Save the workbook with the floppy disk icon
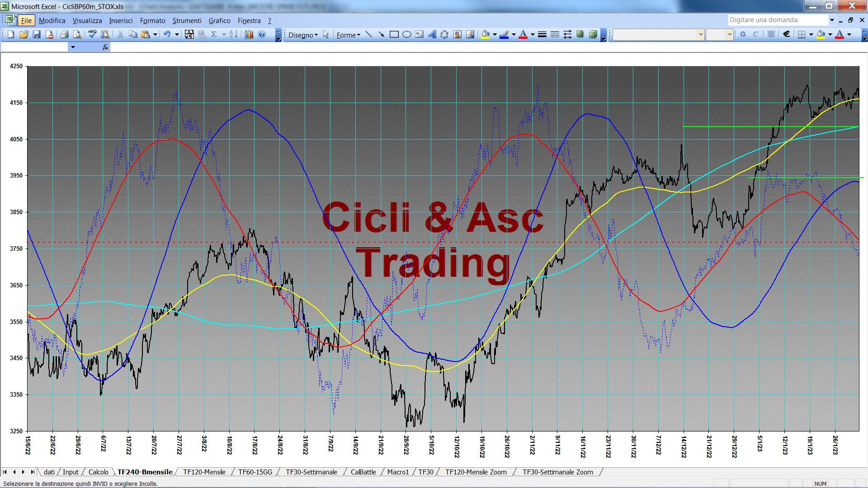 (x=37, y=34)
